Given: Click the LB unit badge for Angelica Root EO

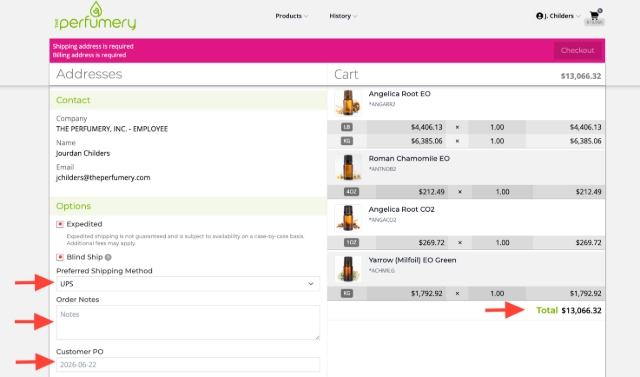Looking at the screenshot, I should (347, 127).
